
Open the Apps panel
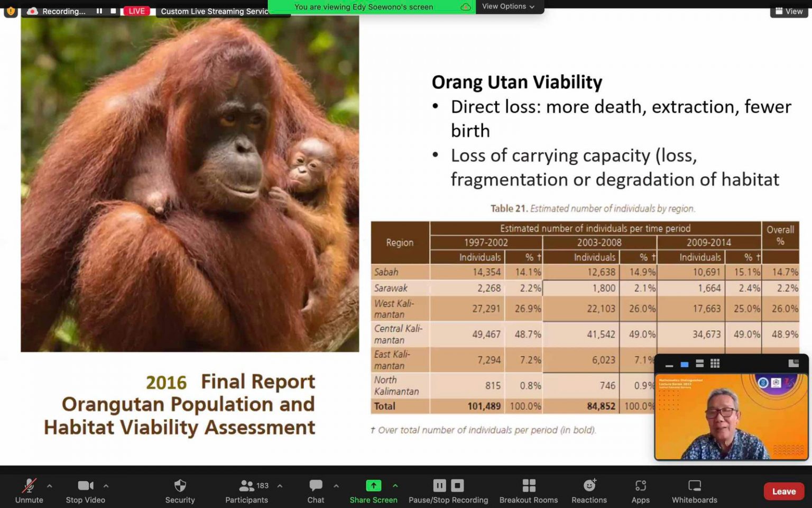coord(640,491)
